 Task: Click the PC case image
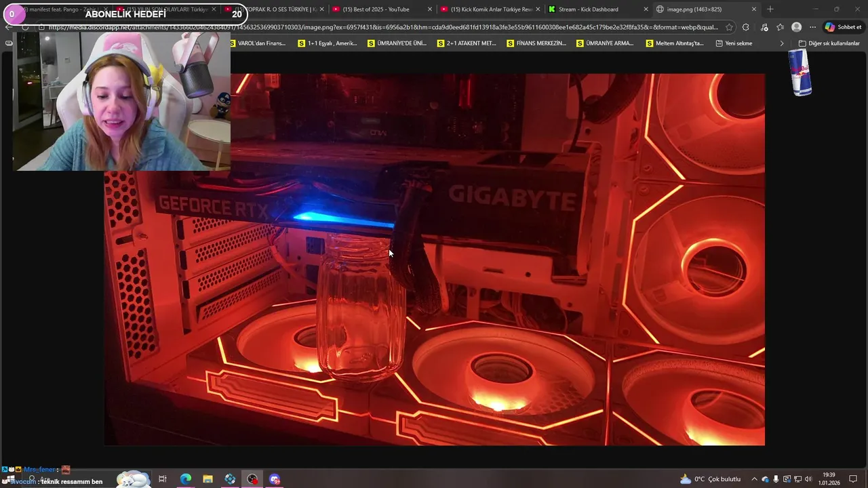coord(434,260)
